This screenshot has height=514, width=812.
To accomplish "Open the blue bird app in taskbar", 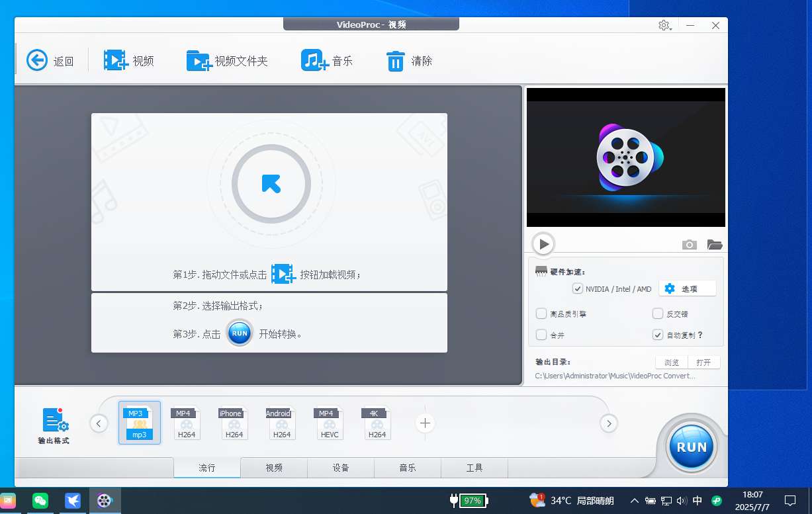I will pyautogui.click(x=73, y=501).
